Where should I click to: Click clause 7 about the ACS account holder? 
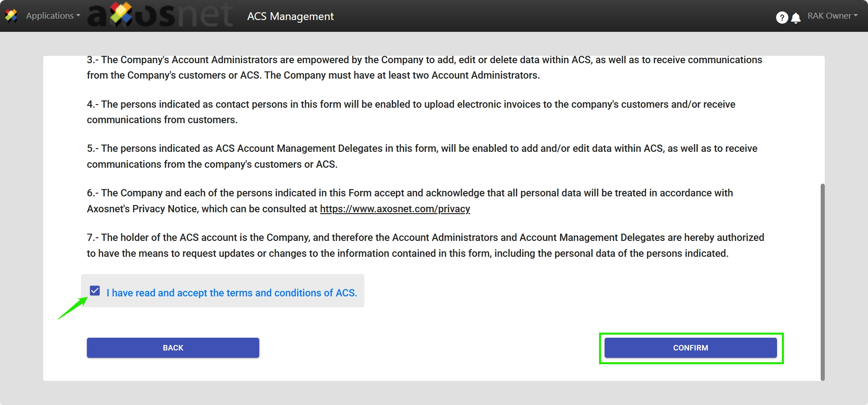425,245
